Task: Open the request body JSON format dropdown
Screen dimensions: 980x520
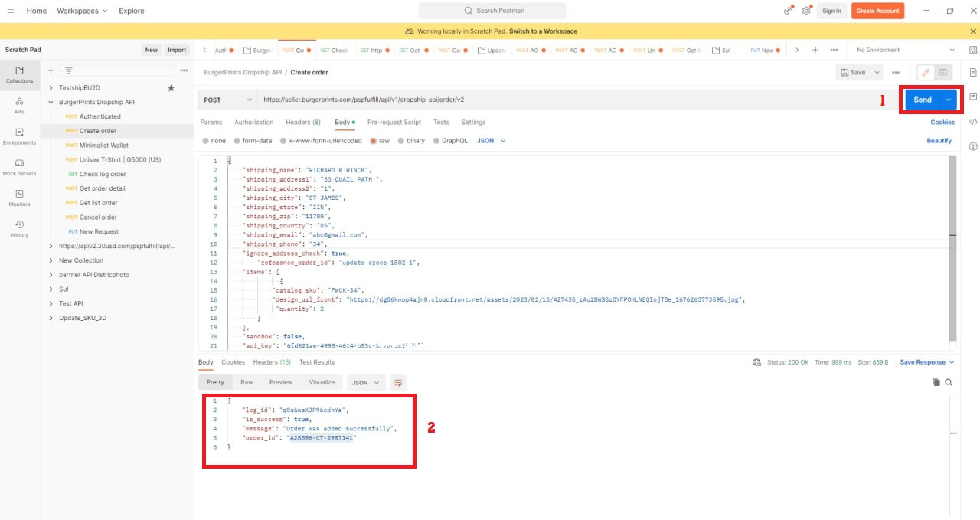Action: tap(490, 141)
